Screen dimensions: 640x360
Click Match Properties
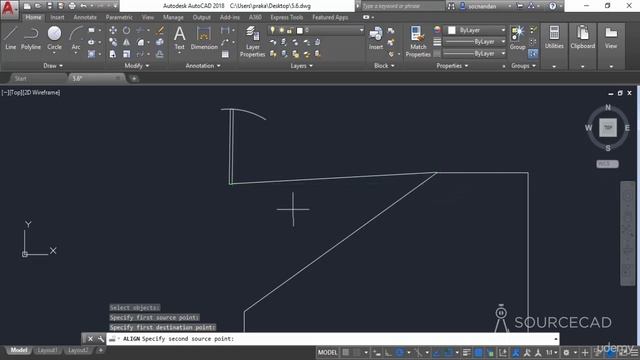pyautogui.click(x=418, y=41)
